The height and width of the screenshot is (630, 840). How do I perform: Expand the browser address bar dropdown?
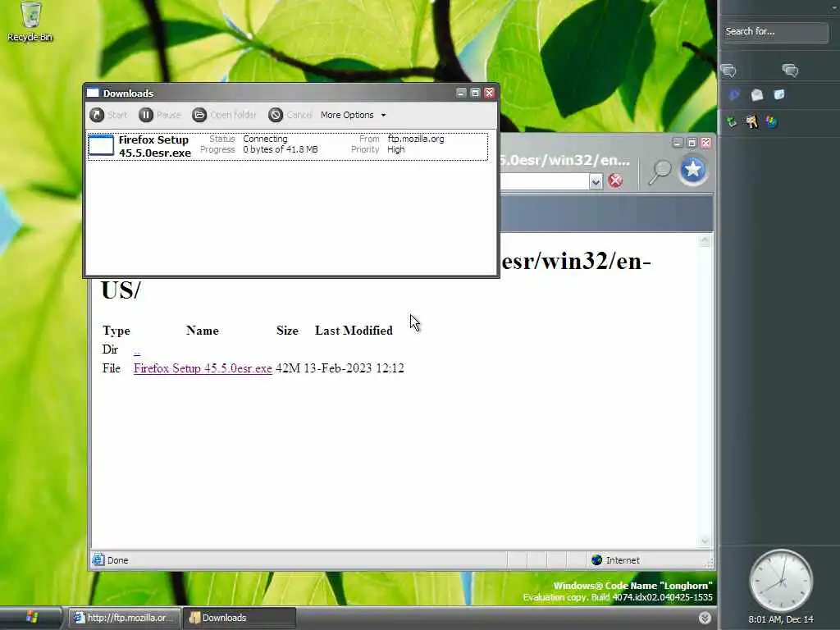click(x=596, y=182)
